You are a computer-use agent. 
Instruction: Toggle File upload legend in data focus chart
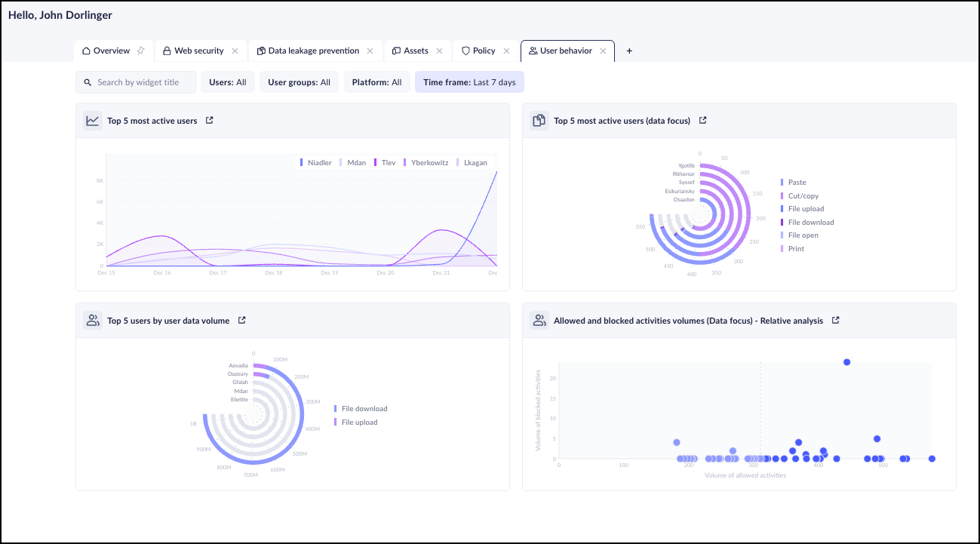805,209
